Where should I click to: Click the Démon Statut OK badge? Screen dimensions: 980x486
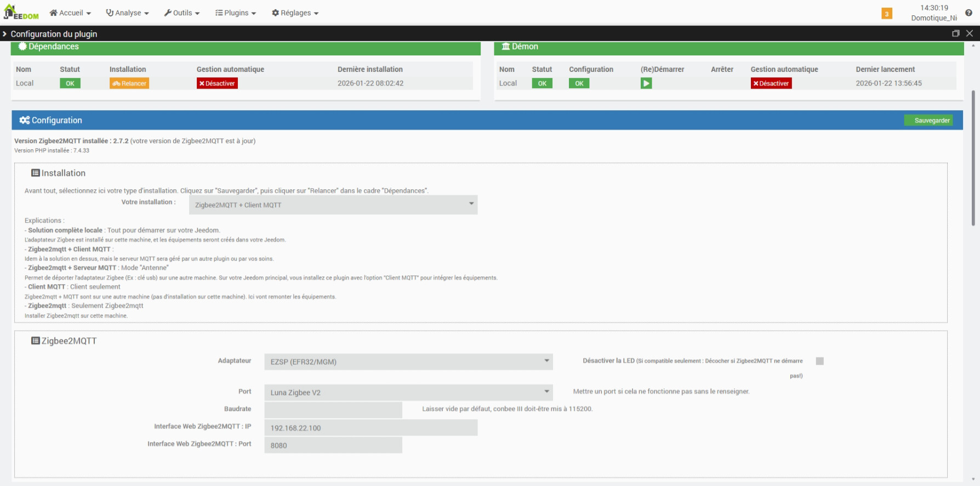(x=542, y=83)
